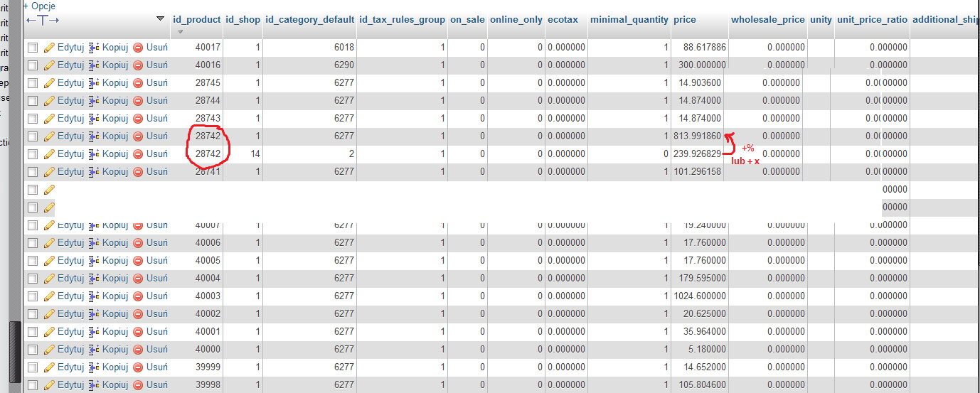Tick the checkbox for row 40000
This screenshot has height=393, width=980.
pyautogui.click(x=33, y=350)
